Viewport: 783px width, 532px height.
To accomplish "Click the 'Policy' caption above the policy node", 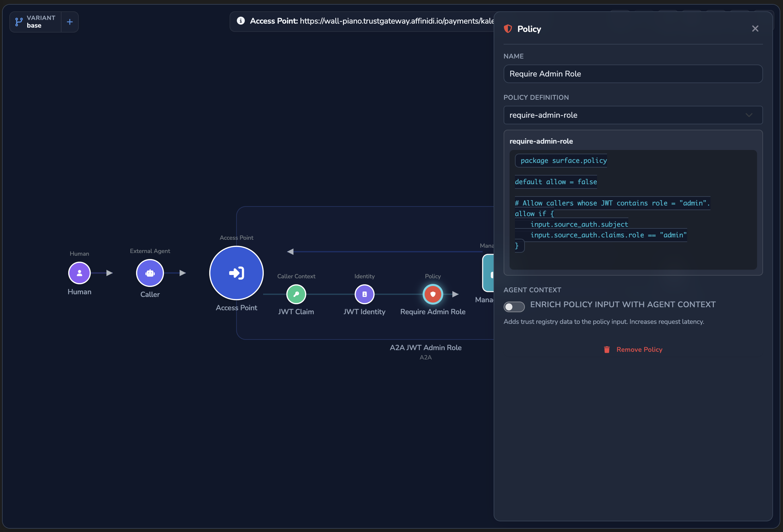I will point(433,276).
